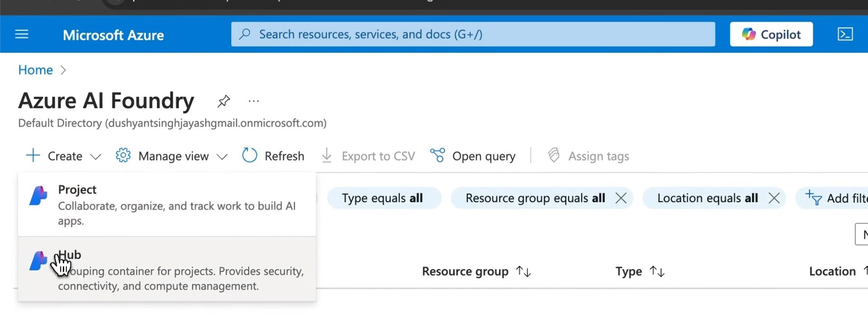Open the ellipsis more options next to the title
This screenshot has height=316, width=868.
point(254,101)
